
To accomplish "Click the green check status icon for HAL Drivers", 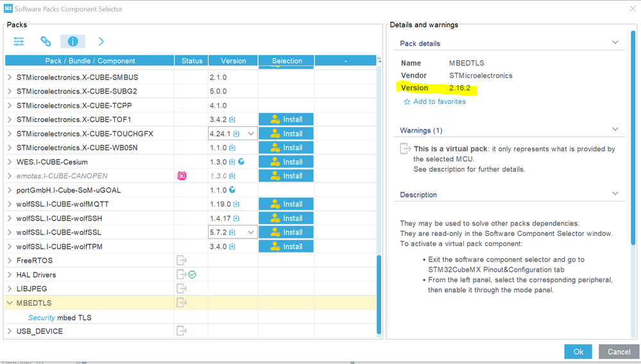I will [192, 275].
